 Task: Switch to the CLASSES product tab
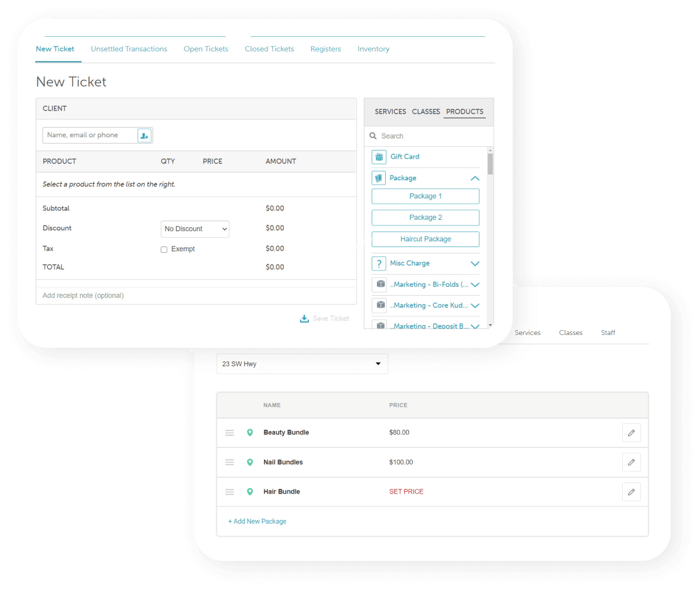tap(426, 111)
